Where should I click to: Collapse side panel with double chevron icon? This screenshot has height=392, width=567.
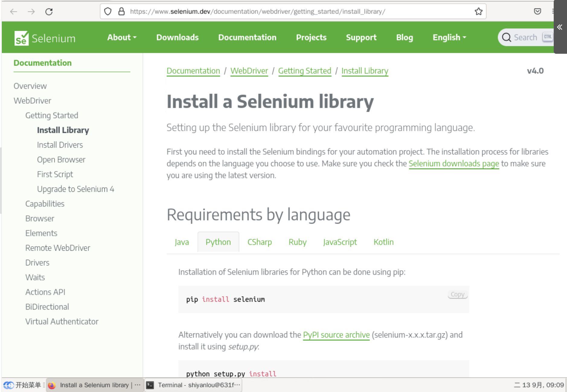coord(560,27)
